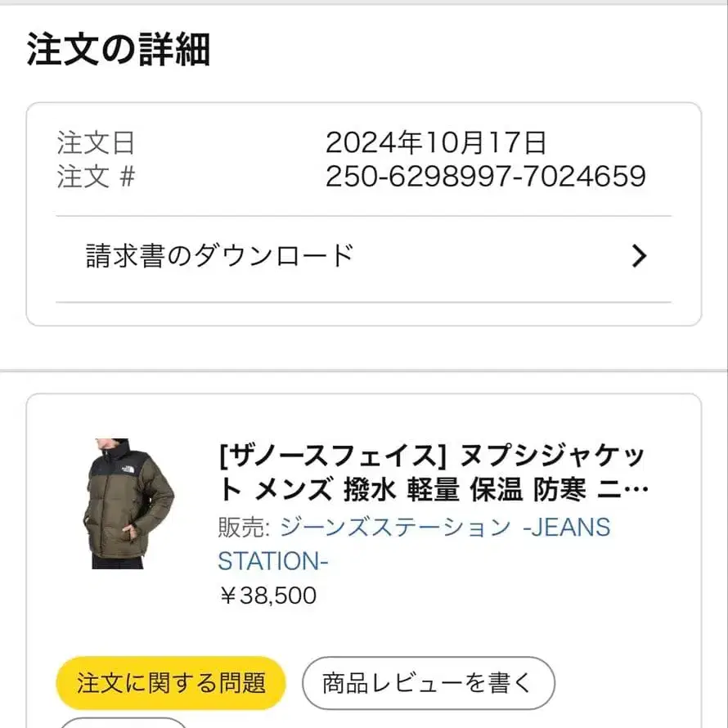Tap the partially visible button below the review button
This screenshot has width=728, height=728.
coord(121,723)
